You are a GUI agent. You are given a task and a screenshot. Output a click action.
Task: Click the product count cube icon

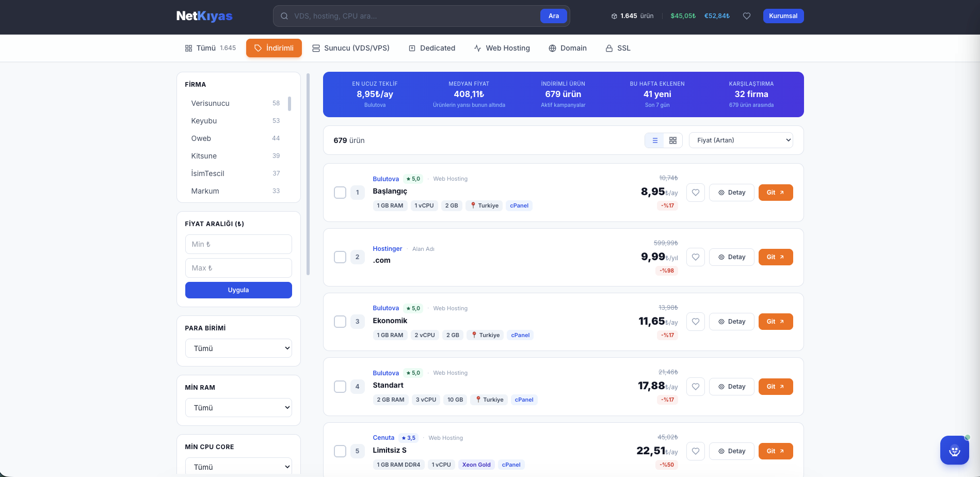[614, 16]
